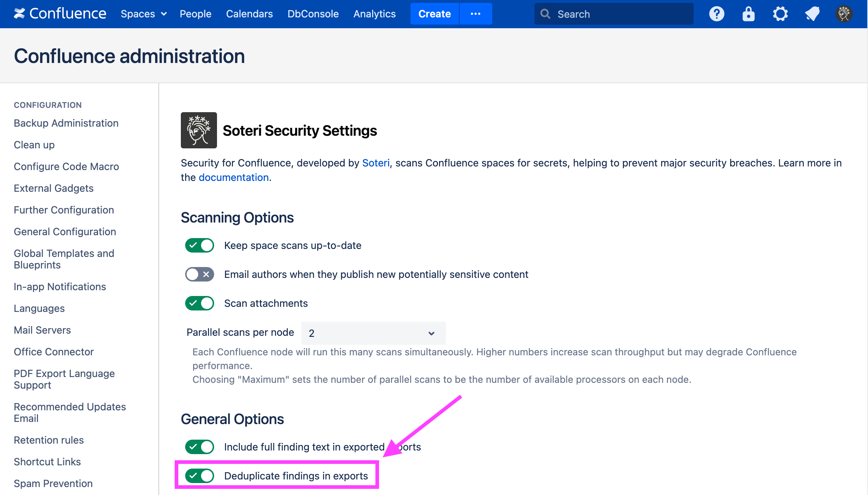
Task: Toggle Scan attachments switch
Action: pyautogui.click(x=200, y=303)
